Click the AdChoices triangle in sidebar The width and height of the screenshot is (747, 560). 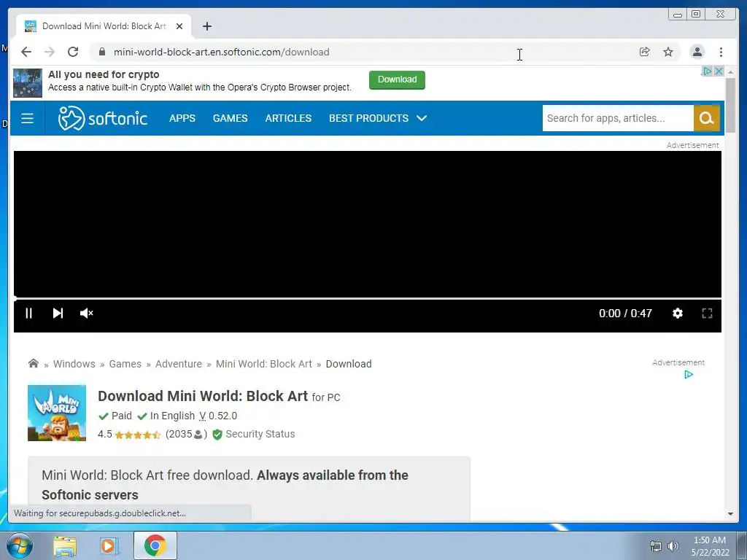pyautogui.click(x=689, y=375)
